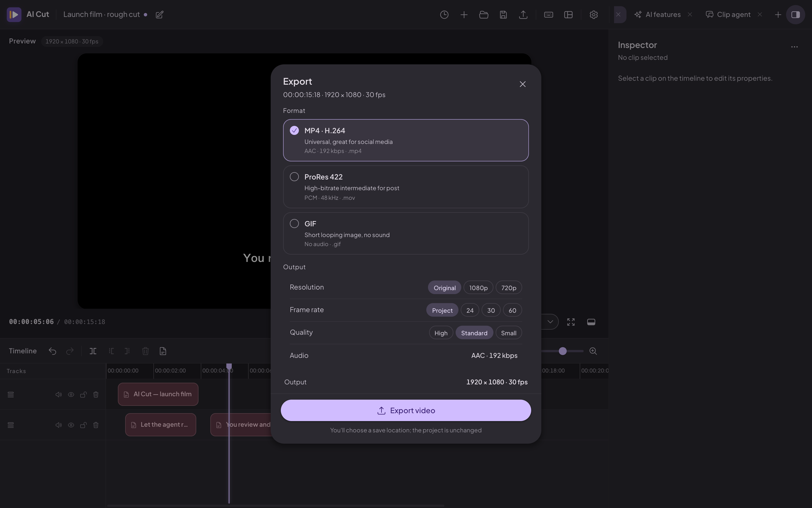Image resolution: width=812 pixels, height=508 pixels.
Task: Click the export upload icon in top toolbar
Action: click(523, 14)
